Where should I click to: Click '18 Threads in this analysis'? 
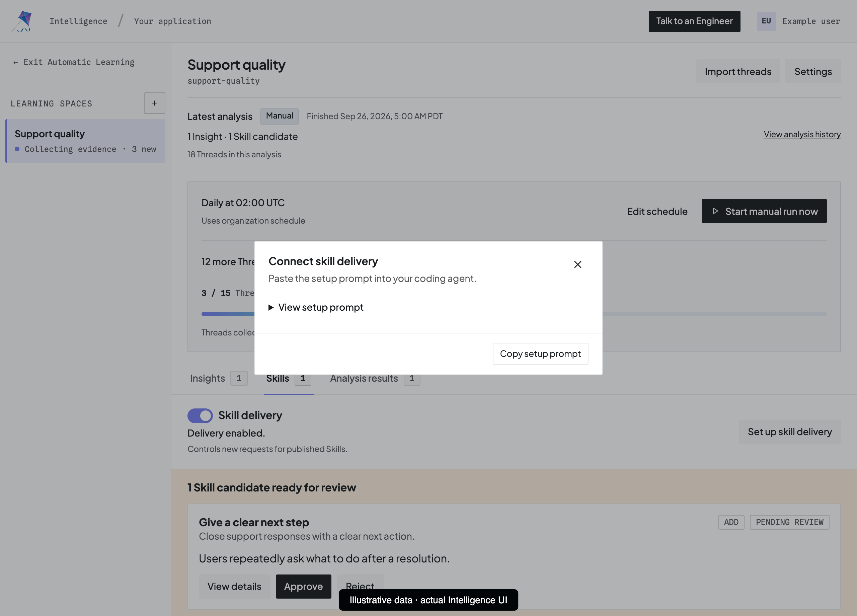click(234, 155)
